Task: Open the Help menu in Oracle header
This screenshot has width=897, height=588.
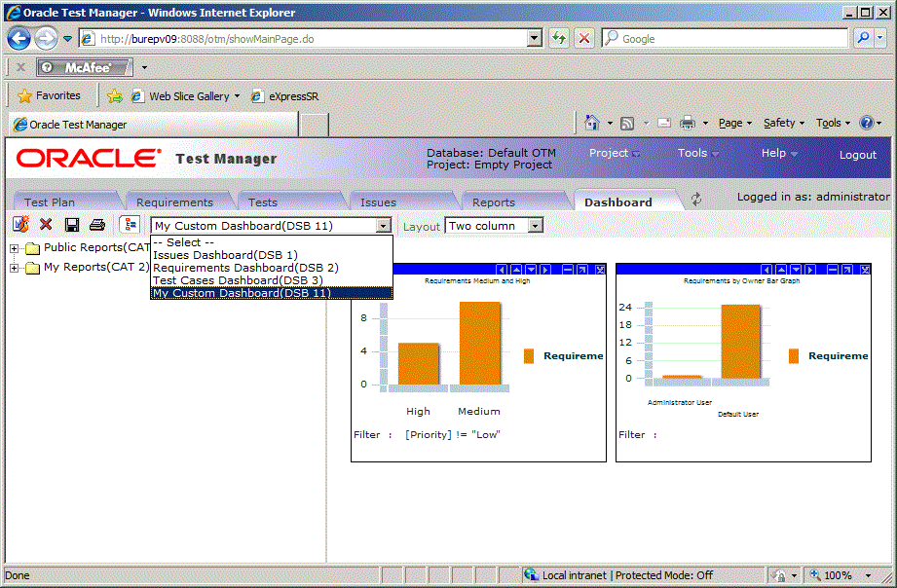Action: tap(779, 153)
